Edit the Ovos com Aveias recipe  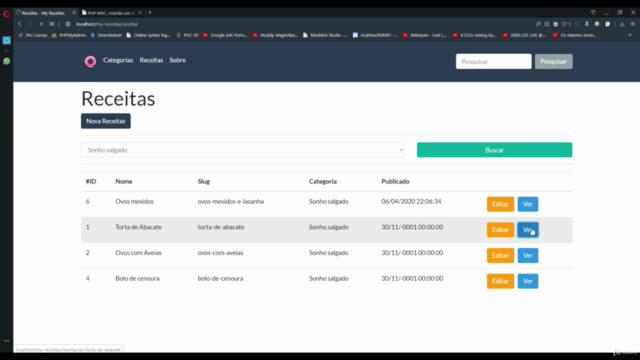(x=500, y=256)
